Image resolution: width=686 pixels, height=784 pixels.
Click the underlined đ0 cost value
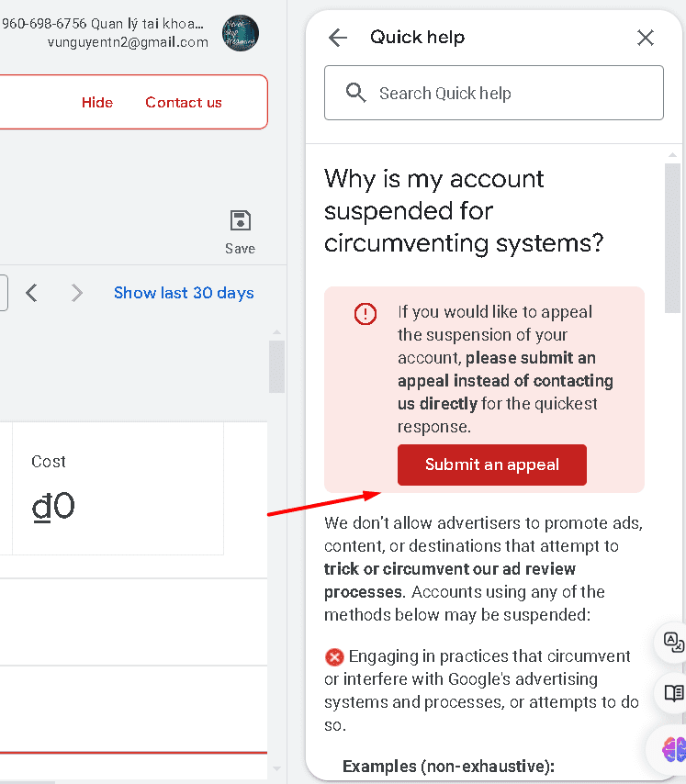tap(53, 507)
